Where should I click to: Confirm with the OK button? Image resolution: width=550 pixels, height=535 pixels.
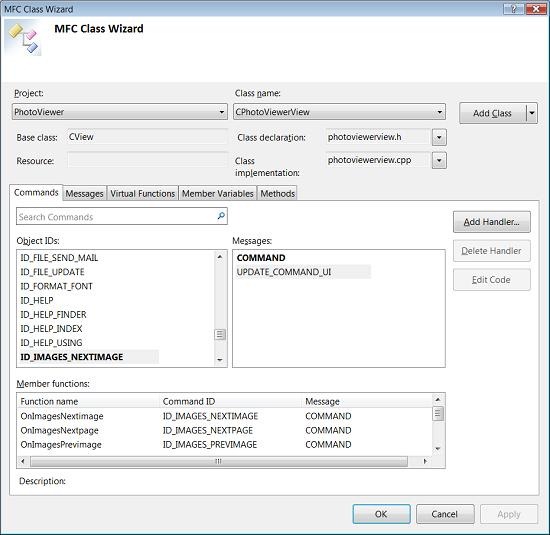coord(381,514)
